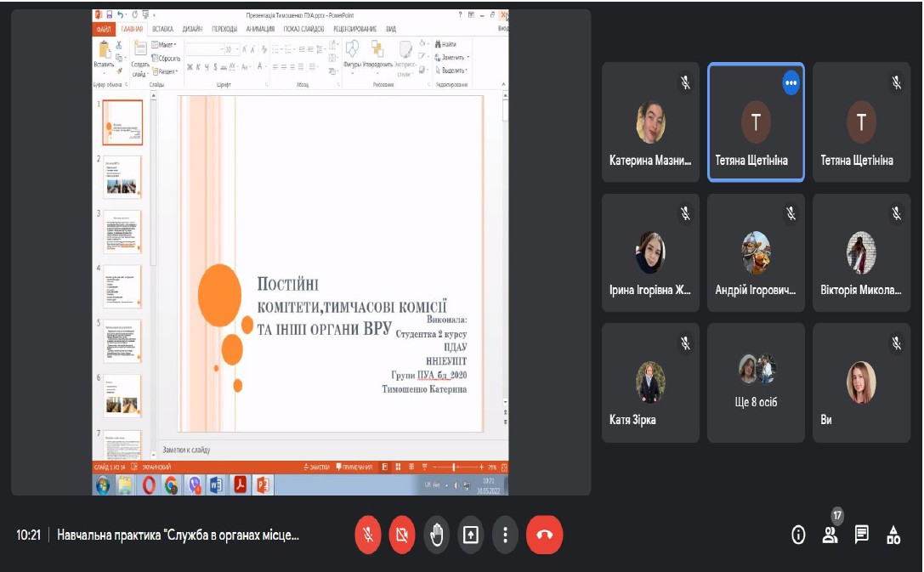Screen dimensions: 924x572
Task: Switch to the ВСТАВКА ribbon tab
Action: (x=162, y=28)
